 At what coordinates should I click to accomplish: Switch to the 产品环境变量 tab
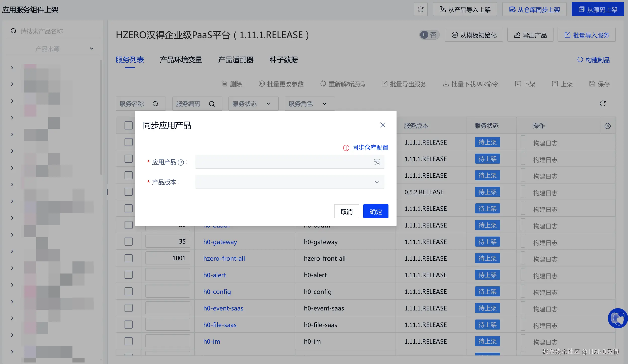coord(181,60)
